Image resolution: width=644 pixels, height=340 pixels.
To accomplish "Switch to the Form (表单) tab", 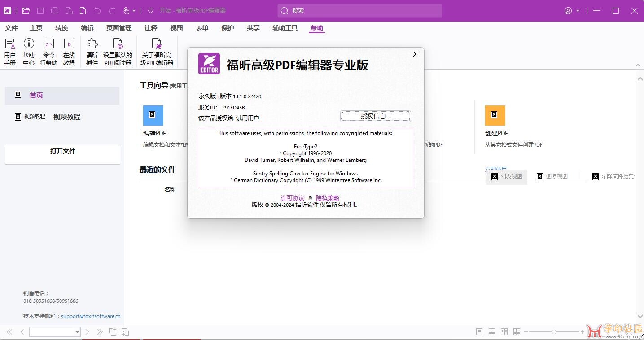I will (202, 28).
